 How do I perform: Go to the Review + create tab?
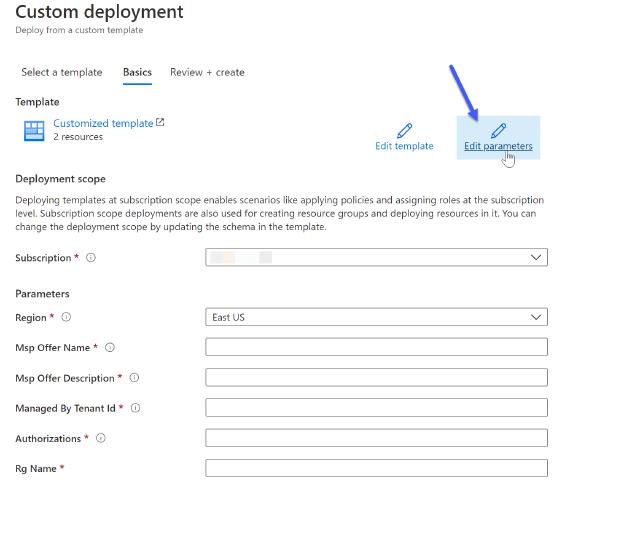point(207,72)
